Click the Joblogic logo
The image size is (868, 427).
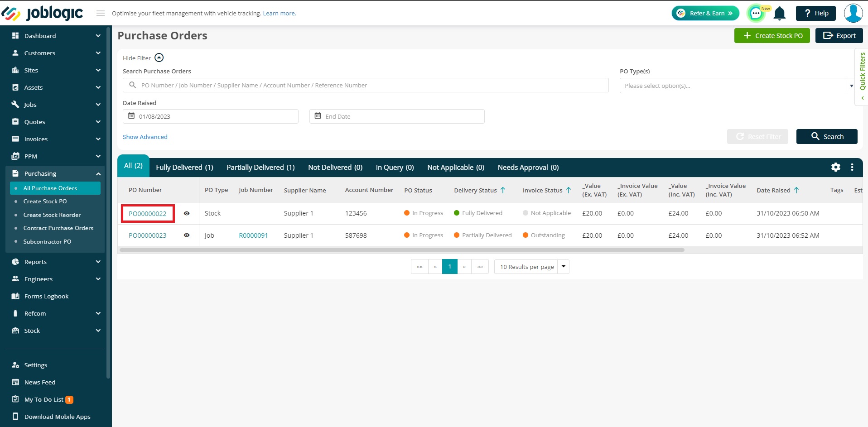[x=43, y=13]
